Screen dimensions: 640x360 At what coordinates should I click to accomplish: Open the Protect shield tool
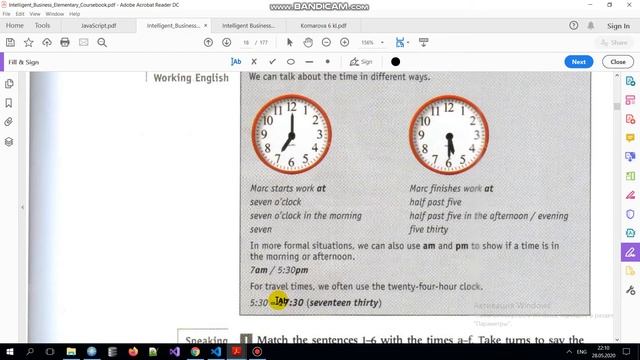(x=630, y=214)
